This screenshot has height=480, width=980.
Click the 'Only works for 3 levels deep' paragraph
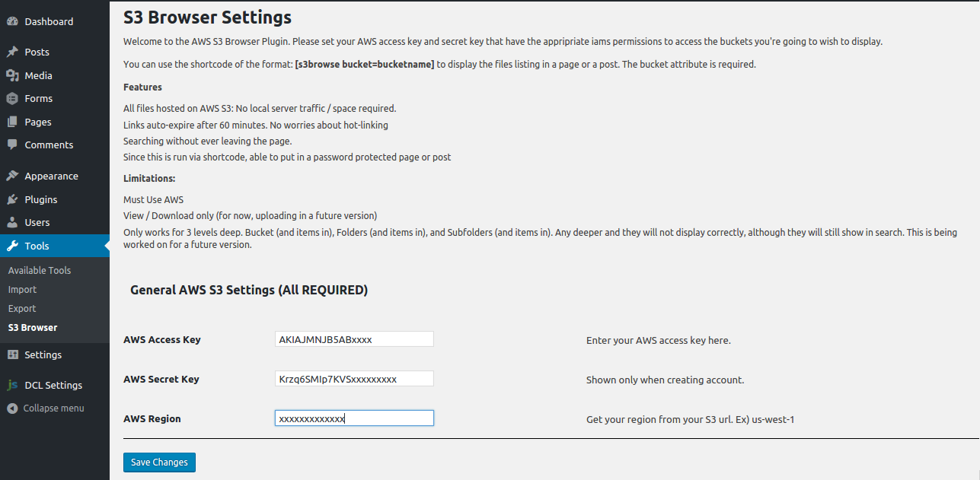coord(541,238)
